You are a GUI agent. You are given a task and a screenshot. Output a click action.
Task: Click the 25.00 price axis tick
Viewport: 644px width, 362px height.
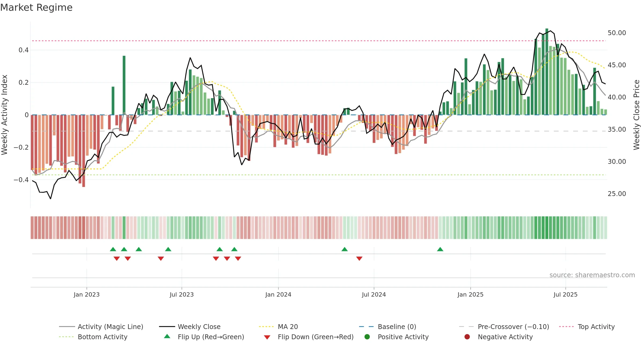point(617,194)
